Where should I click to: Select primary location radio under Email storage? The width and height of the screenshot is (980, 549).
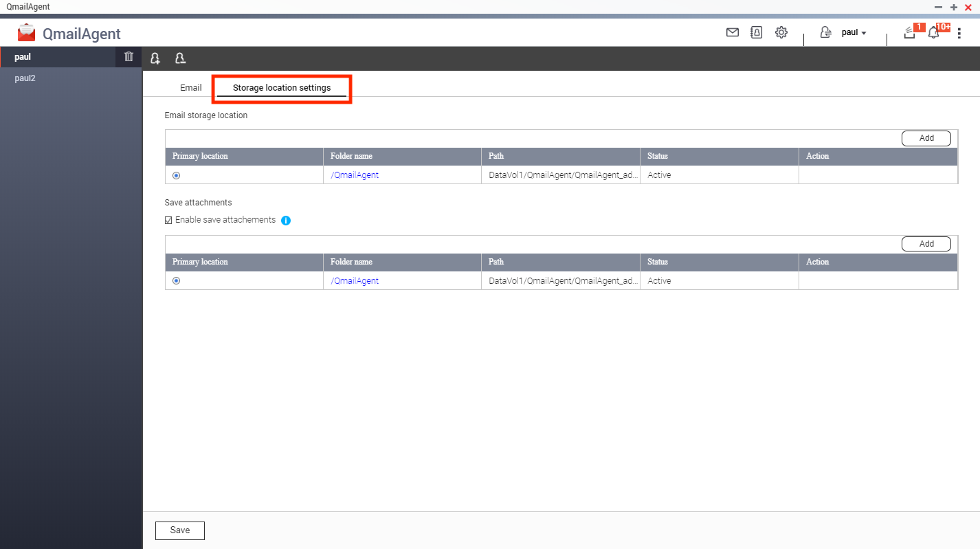[x=177, y=175]
